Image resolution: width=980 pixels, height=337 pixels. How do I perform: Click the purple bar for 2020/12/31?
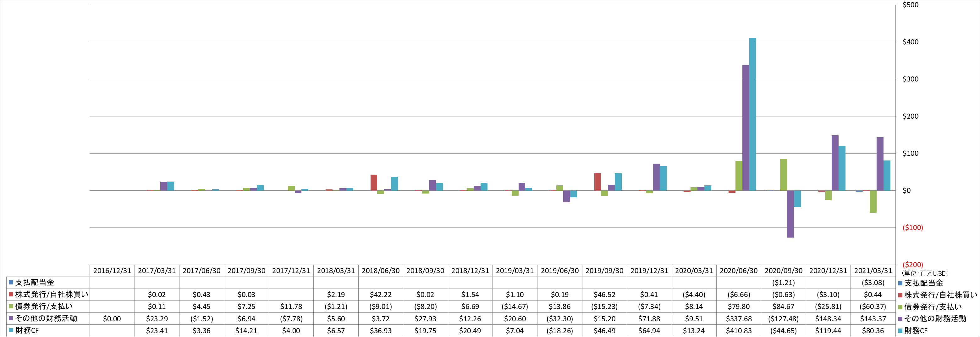pos(835,163)
